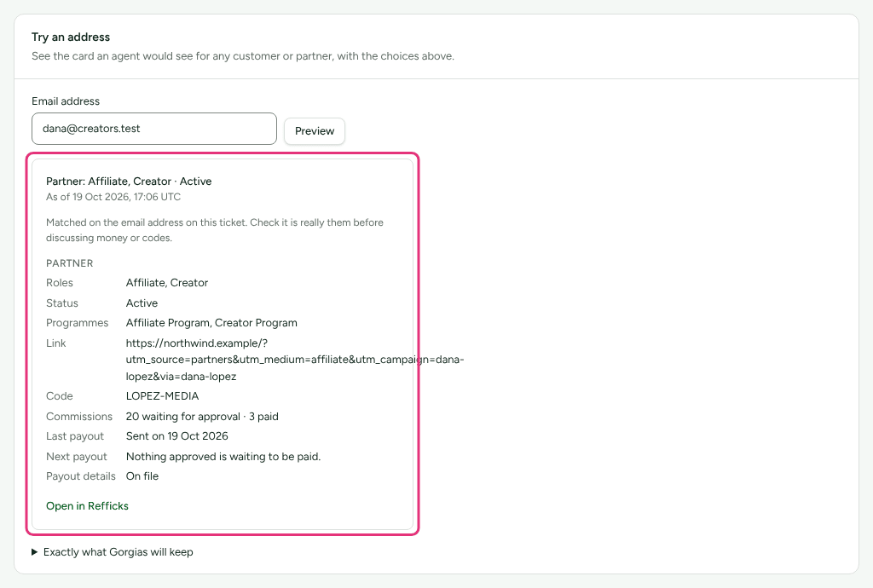The width and height of the screenshot is (873, 588).
Task: Click the code value LOPEZ-MEDIA
Action: point(163,396)
